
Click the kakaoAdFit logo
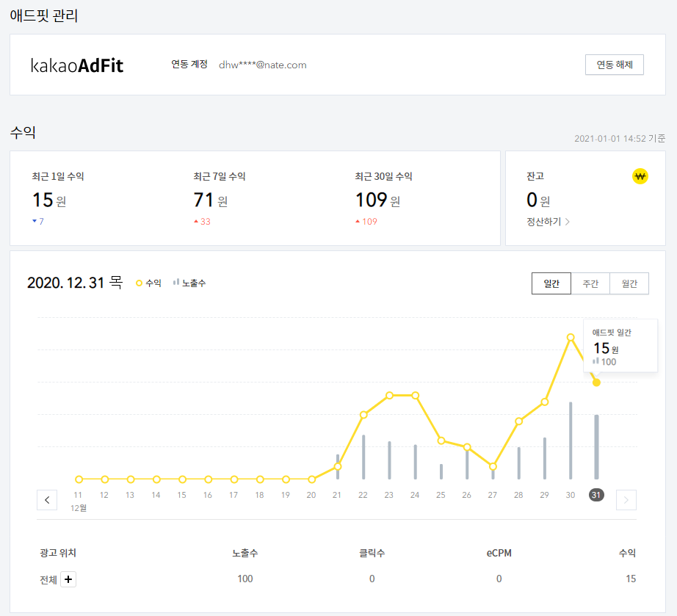point(77,65)
